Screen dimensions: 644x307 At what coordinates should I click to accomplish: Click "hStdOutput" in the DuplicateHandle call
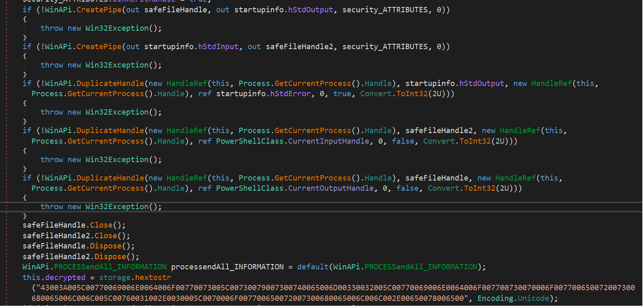[482, 84]
